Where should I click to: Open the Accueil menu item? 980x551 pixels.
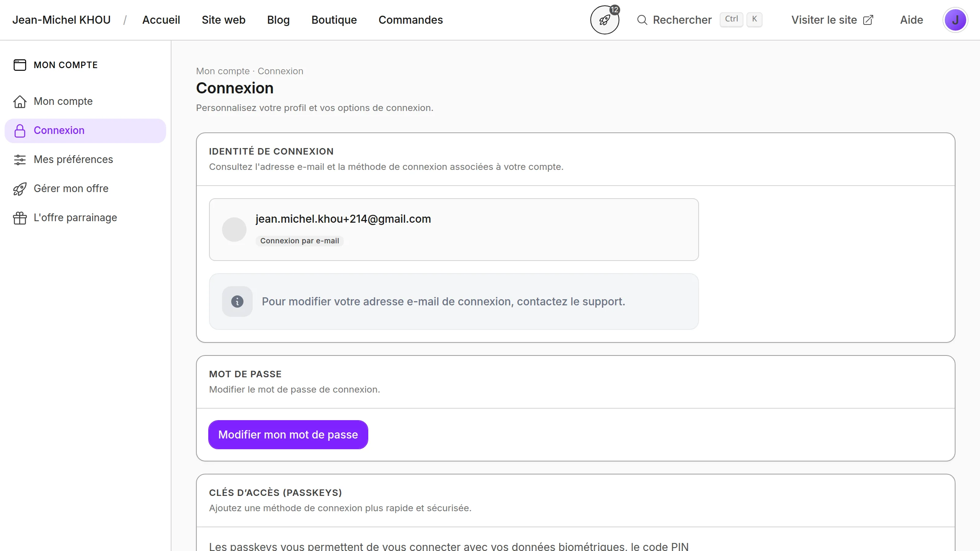pos(161,20)
